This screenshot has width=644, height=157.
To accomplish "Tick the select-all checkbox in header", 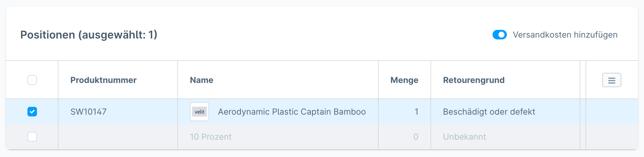I will [32, 80].
